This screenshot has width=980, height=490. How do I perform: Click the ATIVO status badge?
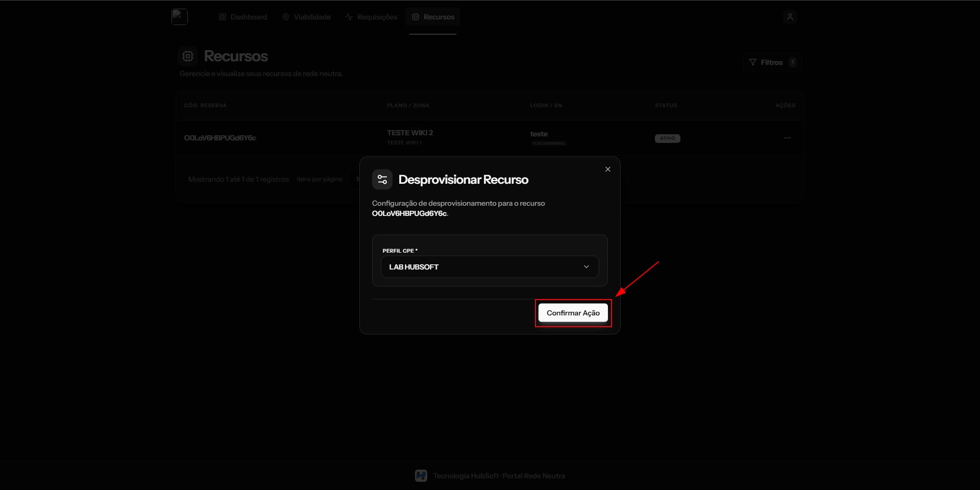[x=667, y=138]
